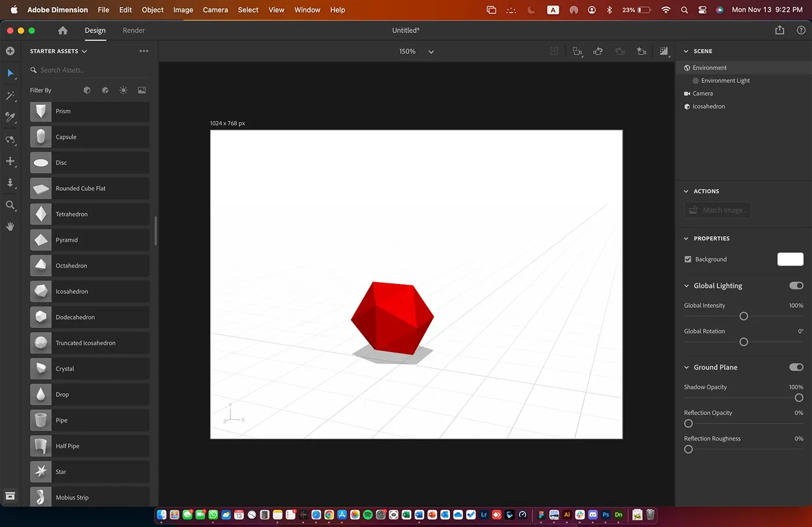This screenshot has width=812, height=527.
Task: Toggle the Background checkbox
Action: pos(688,259)
